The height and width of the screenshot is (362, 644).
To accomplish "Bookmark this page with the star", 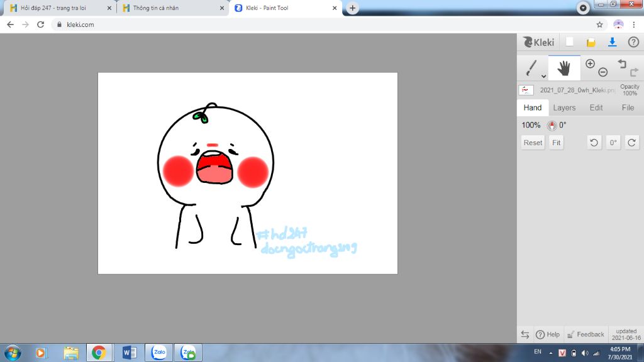I will click(599, 25).
